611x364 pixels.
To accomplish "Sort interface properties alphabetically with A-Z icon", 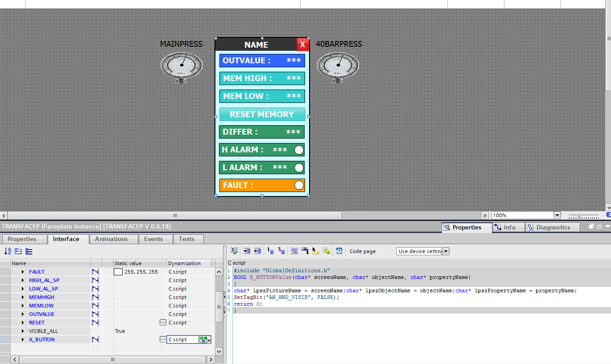I will click(x=8, y=251).
